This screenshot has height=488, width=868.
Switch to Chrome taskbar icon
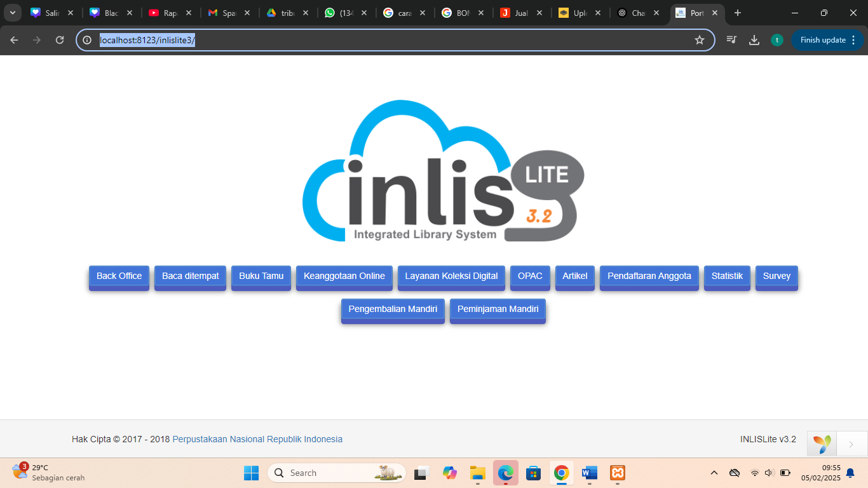[x=561, y=473]
